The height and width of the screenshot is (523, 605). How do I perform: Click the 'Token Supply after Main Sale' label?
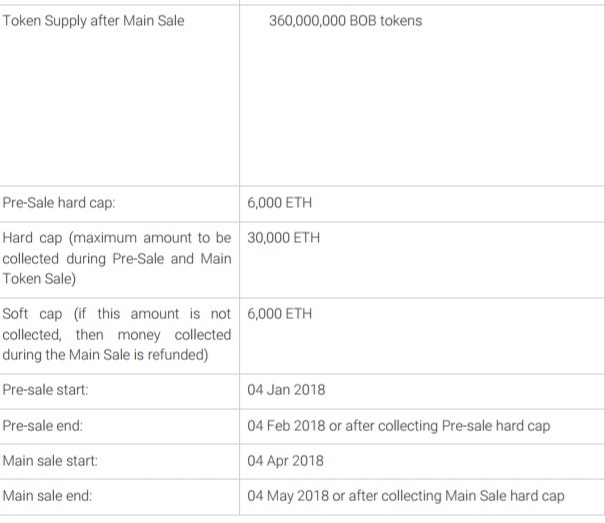(94, 20)
